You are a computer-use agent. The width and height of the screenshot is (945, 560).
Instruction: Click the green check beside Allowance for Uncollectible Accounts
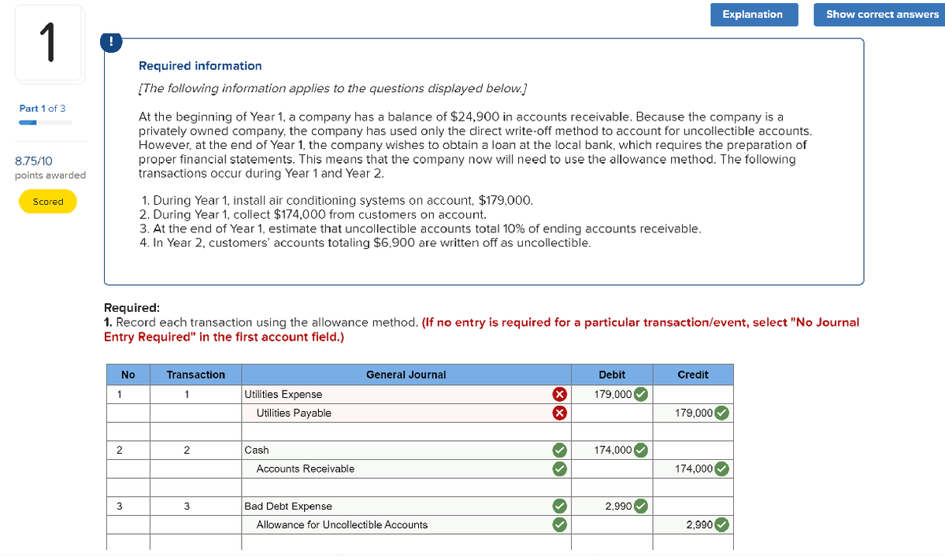[x=558, y=525]
